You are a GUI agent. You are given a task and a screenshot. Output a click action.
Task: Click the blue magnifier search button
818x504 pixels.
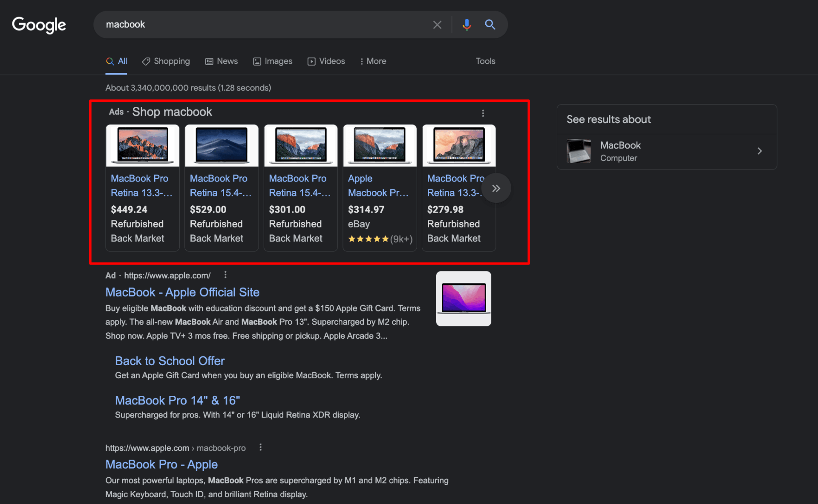coord(490,25)
